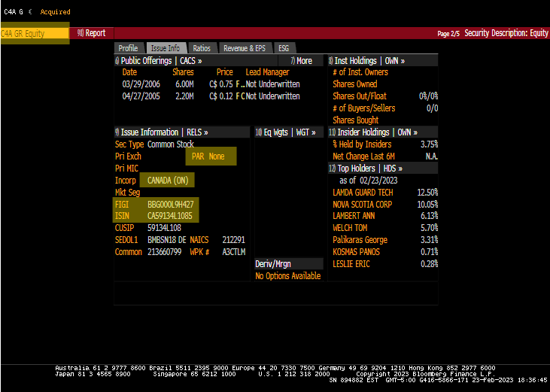Select holder WELCH TOM
550x392 pixels.
[350, 228]
